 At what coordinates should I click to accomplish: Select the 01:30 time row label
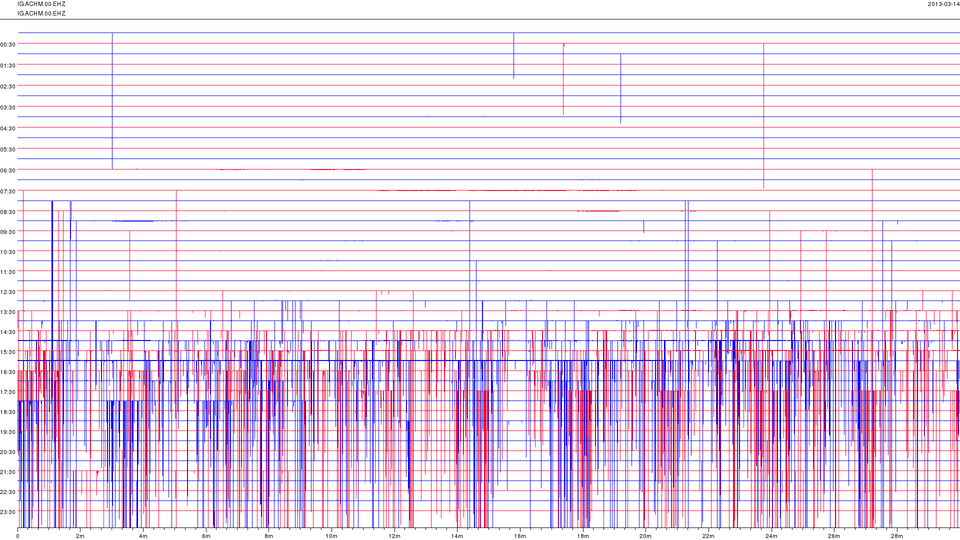(x=8, y=65)
